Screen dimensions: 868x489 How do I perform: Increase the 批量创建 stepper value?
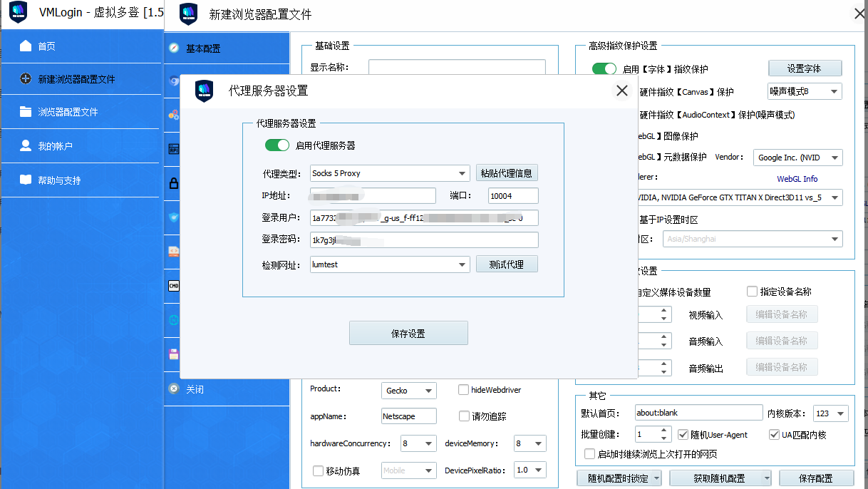[x=665, y=430]
